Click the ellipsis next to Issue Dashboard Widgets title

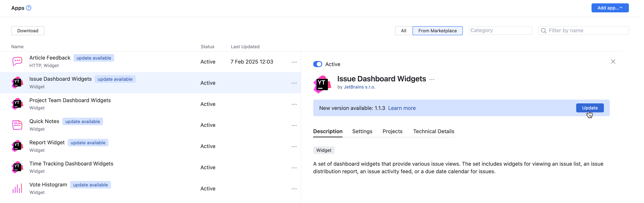coord(432,80)
